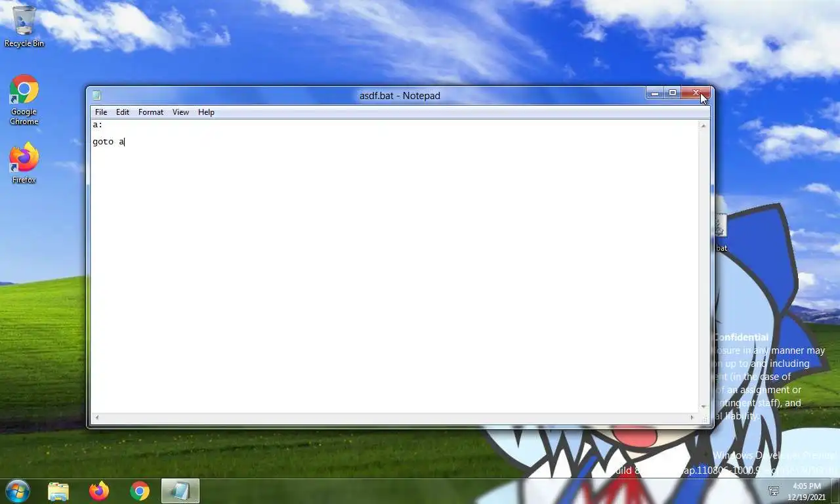Image resolution: width=840 pixels, height=504 pixels.
Task: Open the Format menu in Notepad
Action: coord(151,112)
